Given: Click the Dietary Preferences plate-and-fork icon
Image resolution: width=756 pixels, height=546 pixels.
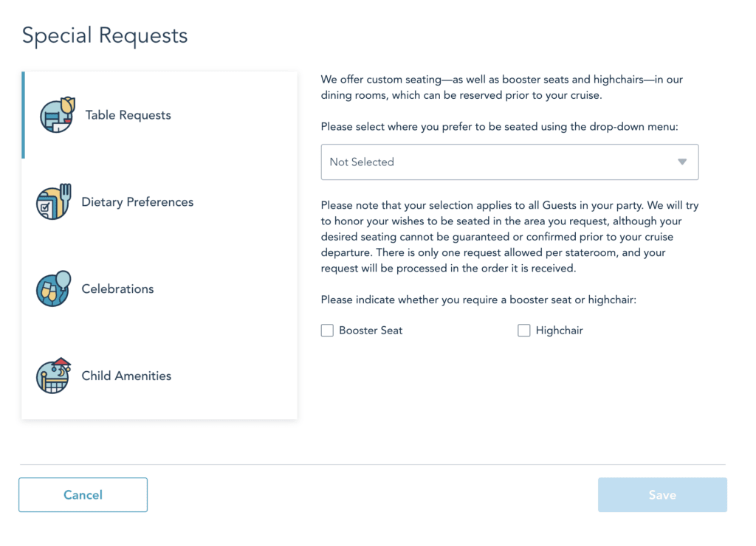Looking at the screenshot, I should coord(53,201).
